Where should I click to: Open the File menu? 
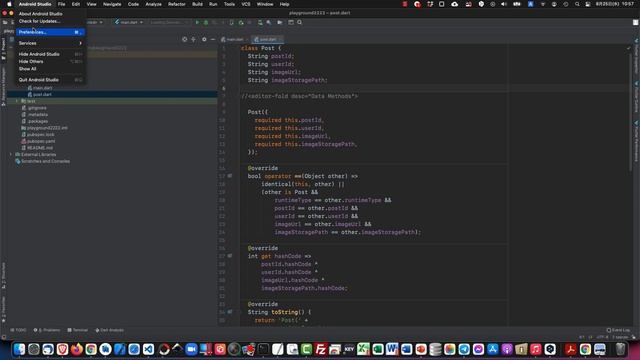61,4
